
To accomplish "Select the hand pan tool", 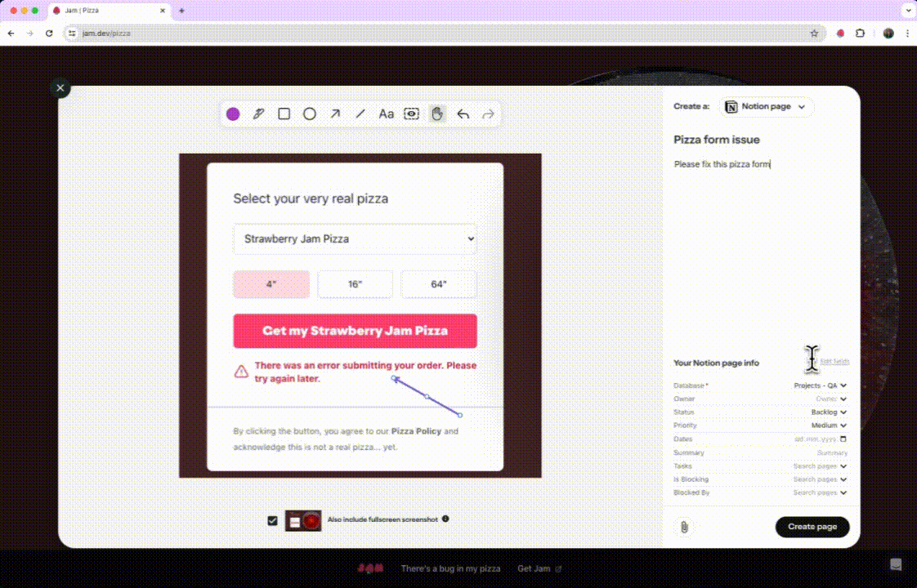I will point(437,114).
